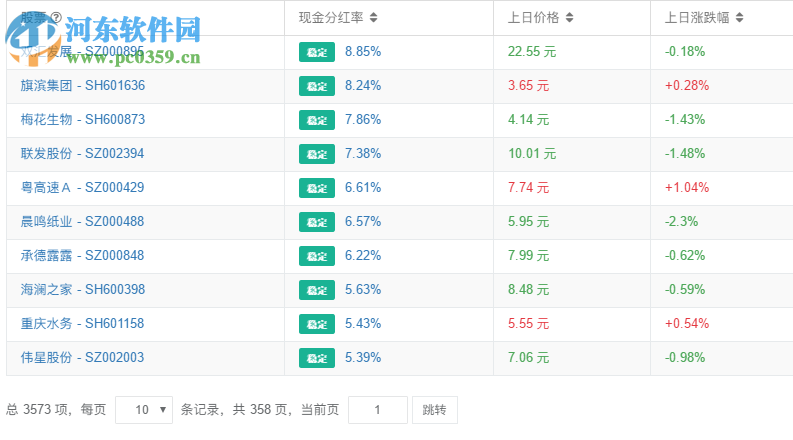Viewport: 793px width, 440px height.
Task: Click price 7.99 元
Action: [x=528, y=255]
